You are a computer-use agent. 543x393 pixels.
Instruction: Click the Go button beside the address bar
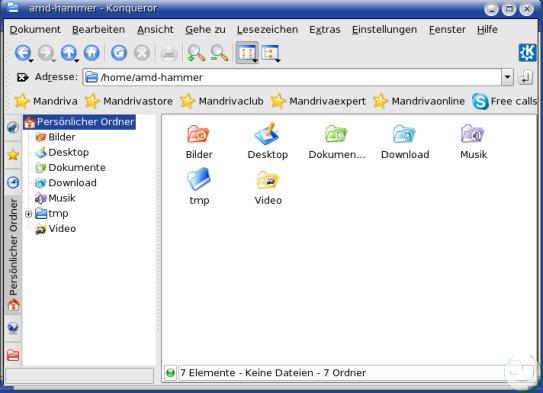coord(525,77)
